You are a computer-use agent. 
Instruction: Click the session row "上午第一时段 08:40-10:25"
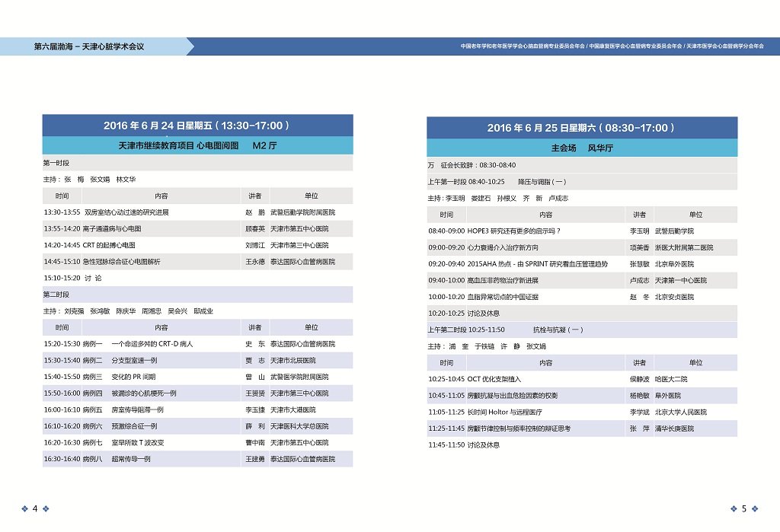click(x=582, y=182)
